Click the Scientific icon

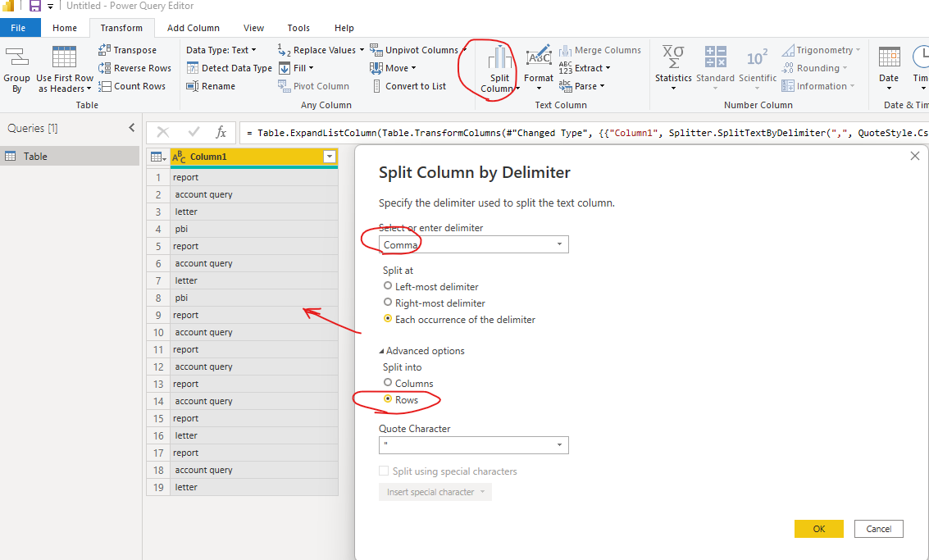(757, 57)
